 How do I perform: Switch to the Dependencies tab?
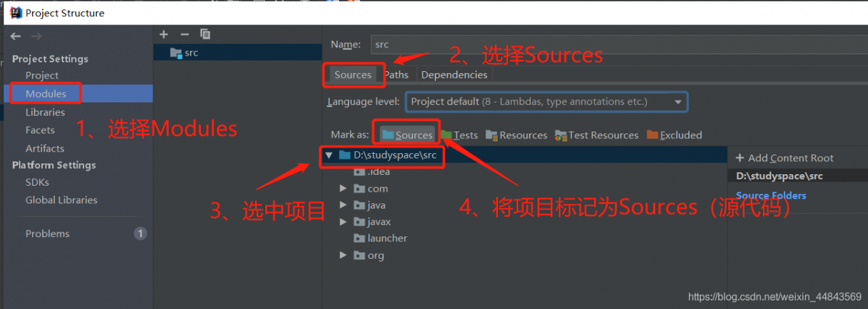454,75
